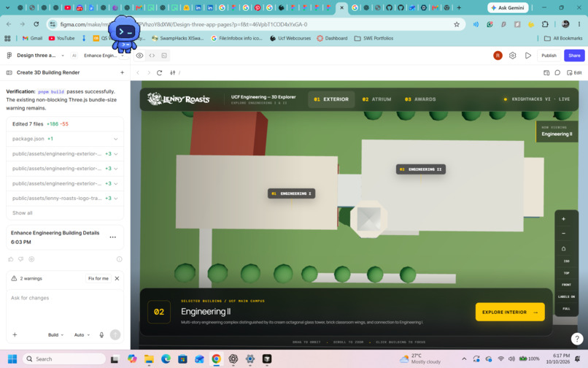
Task: Zoom in the 3D view with plus
Action: point(563,219)
